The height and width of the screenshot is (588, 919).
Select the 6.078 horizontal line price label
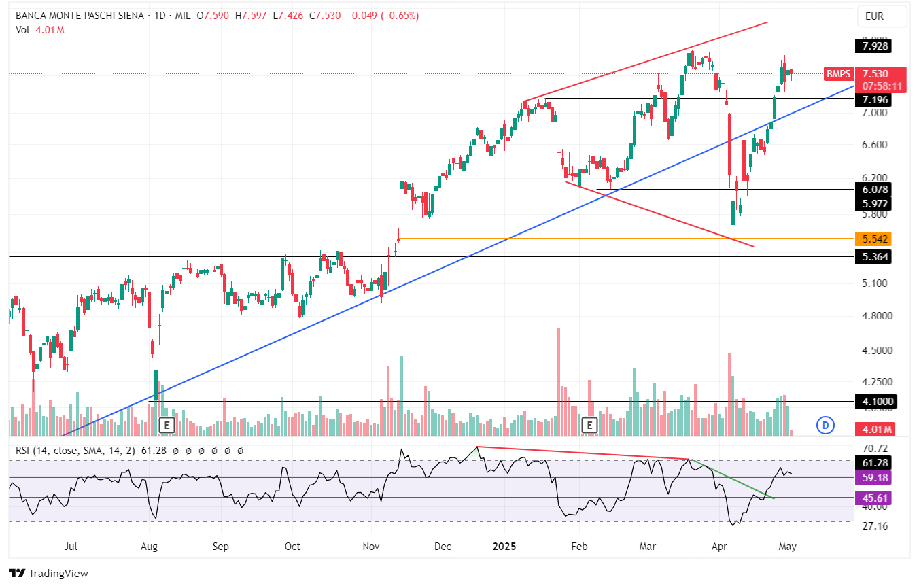click(x=873, y=189)
